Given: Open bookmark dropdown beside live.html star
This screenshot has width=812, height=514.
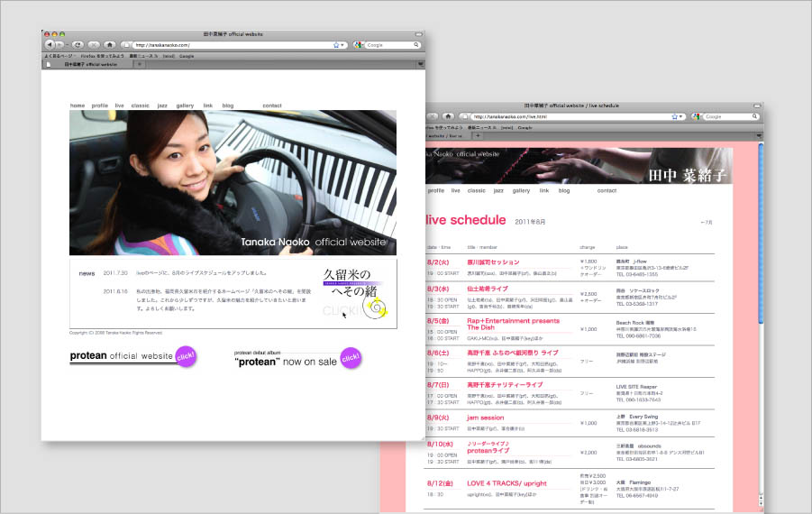Looking at the screenshot, I should tap(680, 116).
